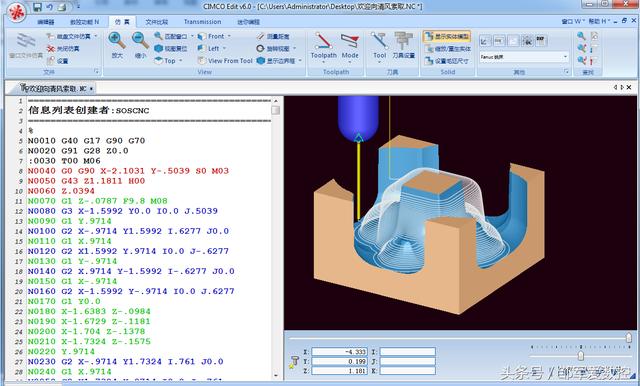Image resolution: width=640 pixels, height=386 pixels.
Task: Toggle the second icon in the 其他 group row
Action: [x=500, y=40]
